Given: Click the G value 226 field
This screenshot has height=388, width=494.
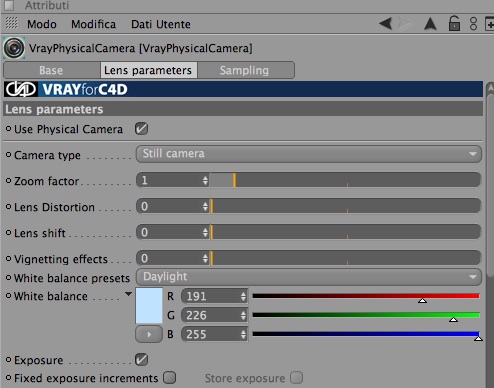Looking at the screenshot, I should 214,315.
